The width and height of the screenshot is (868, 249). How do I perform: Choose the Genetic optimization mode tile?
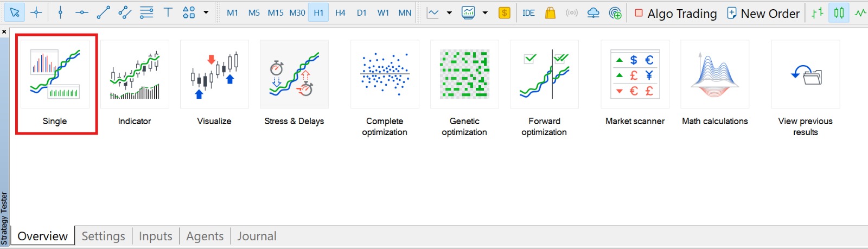point(464,87)
